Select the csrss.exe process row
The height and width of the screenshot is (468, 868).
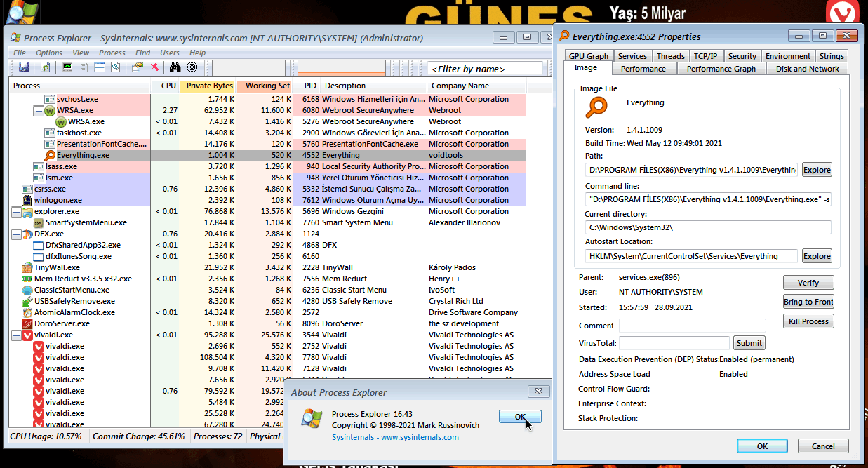coord(269,189)
